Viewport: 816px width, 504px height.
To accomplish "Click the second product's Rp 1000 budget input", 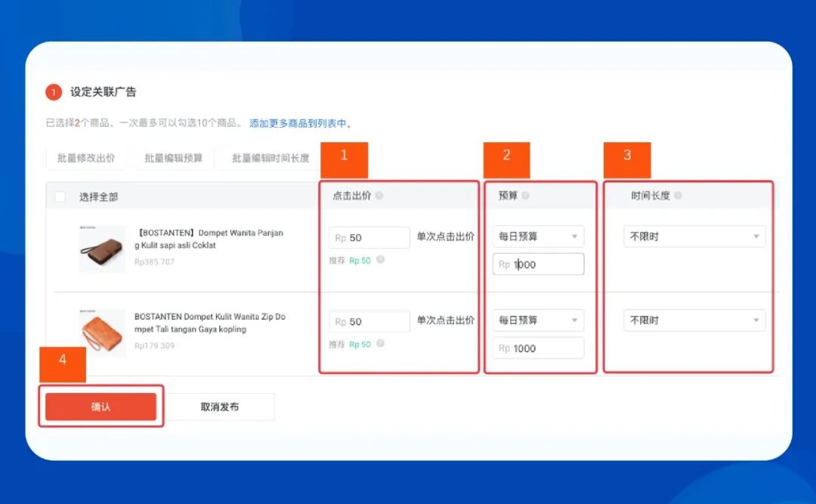I will coord(538,348).
